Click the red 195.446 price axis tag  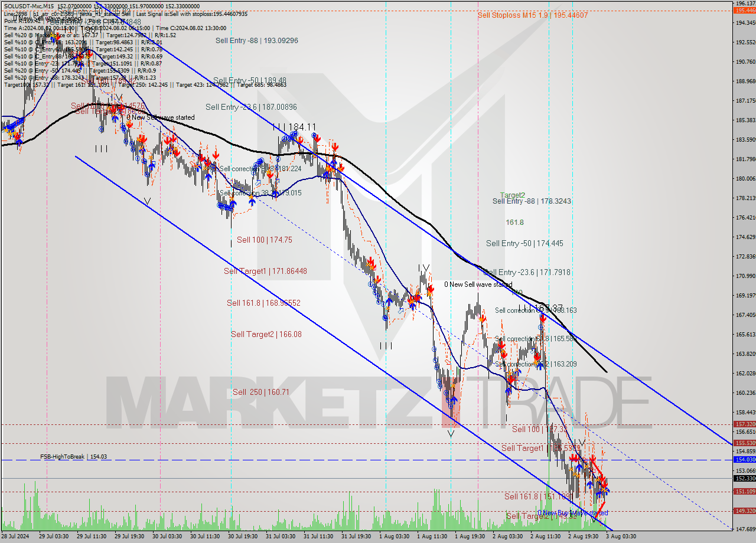(x=744, y=10)
